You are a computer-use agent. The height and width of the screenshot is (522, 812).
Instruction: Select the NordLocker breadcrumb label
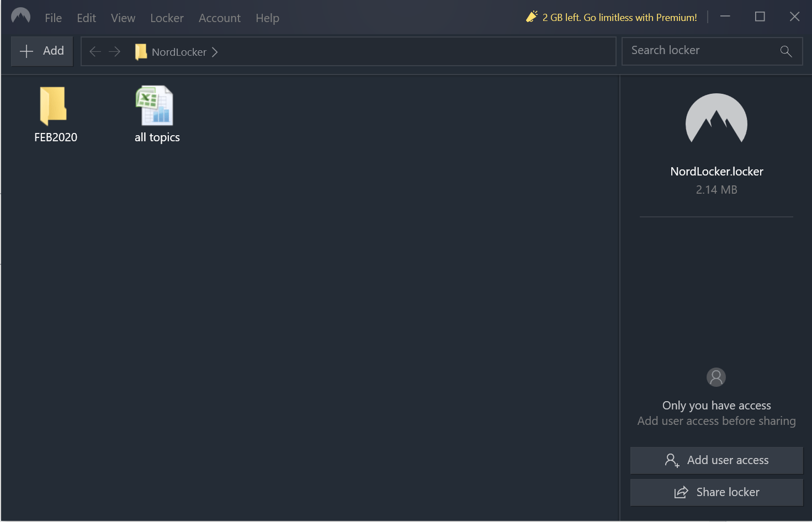coord(179,52)
